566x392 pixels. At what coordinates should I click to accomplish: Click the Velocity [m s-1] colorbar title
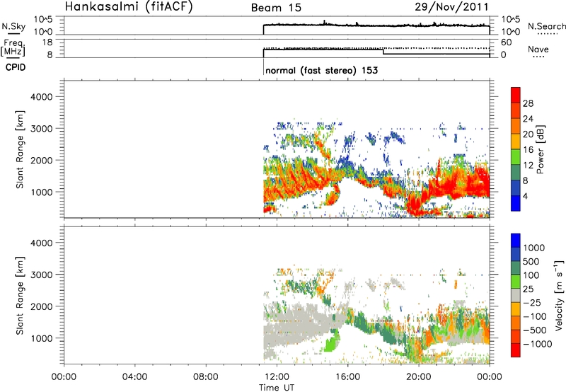tap(559, 295)
